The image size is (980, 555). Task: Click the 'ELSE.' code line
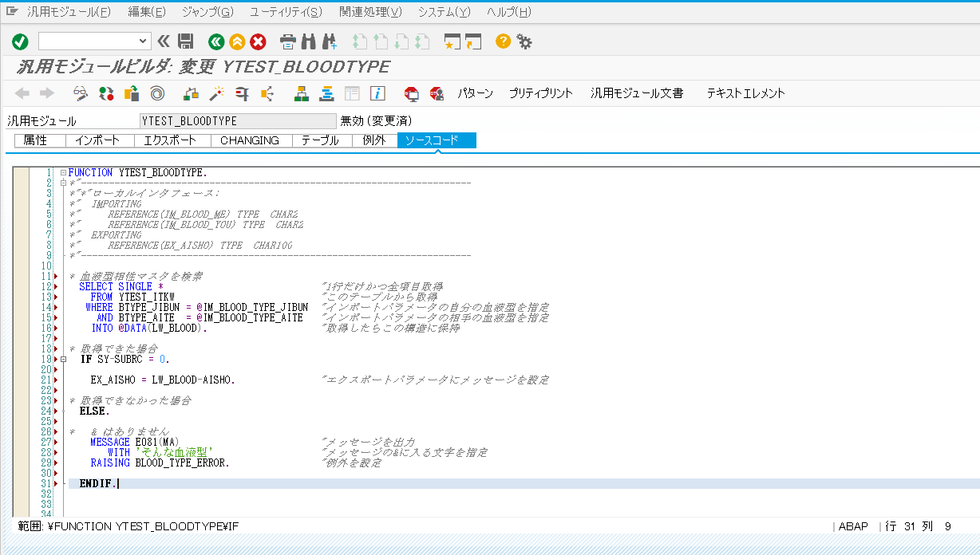[95, 411]
